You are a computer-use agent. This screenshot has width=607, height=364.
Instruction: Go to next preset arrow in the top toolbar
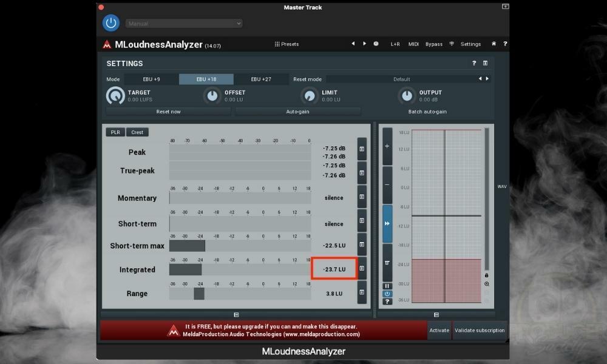[x=364, y=44]
